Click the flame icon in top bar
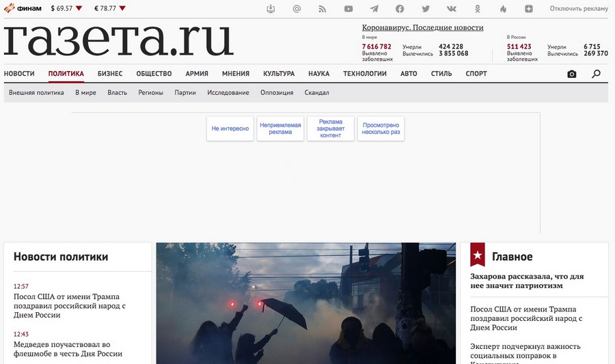The width and height of the screenshot is (615, 364). point(503,9)
